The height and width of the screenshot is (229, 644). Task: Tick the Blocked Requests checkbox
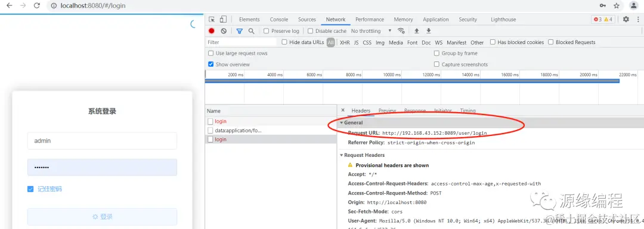[x=551, y=42]
